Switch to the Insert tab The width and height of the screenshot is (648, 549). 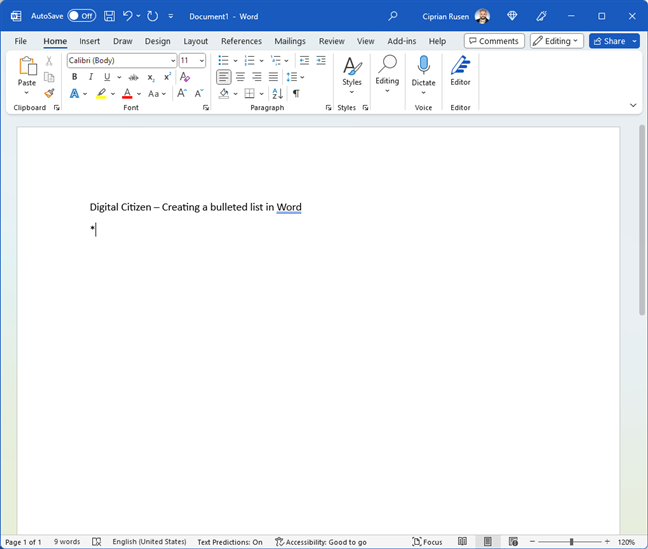coord(90,41)
